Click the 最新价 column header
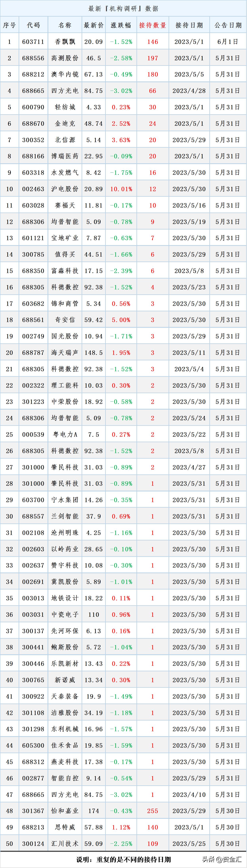The width and height of the screenshot is (247, 868). [x=93, y=25]
